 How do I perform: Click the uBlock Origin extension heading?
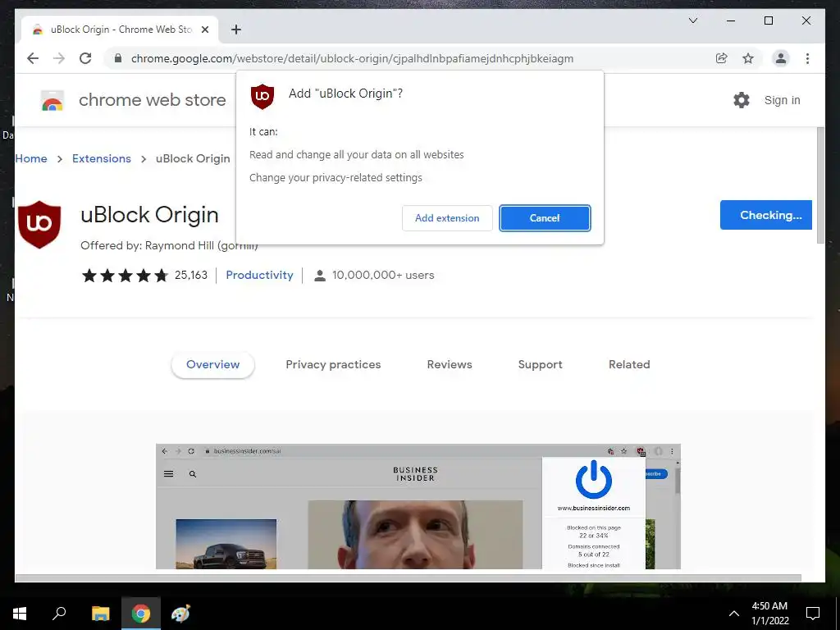(149, 215)
